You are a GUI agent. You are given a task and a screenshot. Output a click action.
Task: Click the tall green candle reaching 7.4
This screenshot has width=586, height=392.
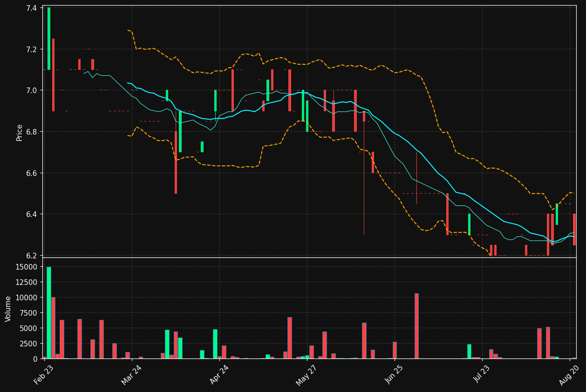click(49, 39)
